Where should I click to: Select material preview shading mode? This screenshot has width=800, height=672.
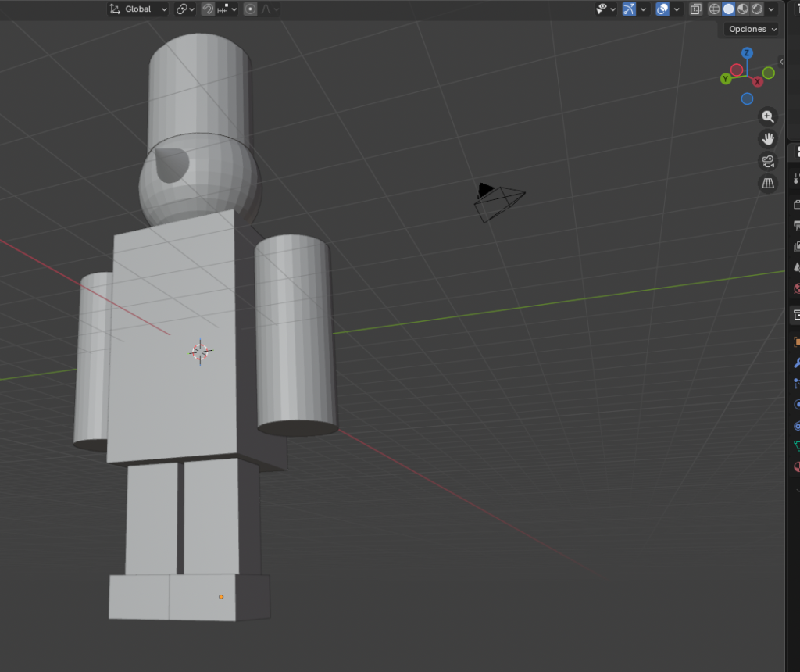[x=742, y=9]
